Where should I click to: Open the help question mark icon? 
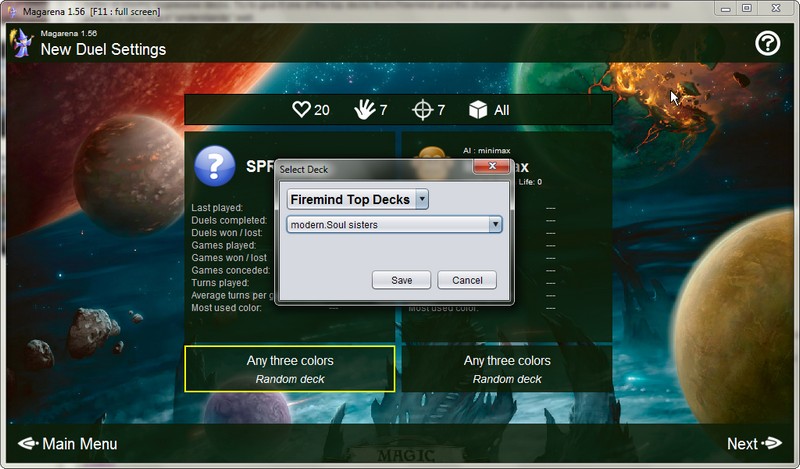click(x=767, y=44)
